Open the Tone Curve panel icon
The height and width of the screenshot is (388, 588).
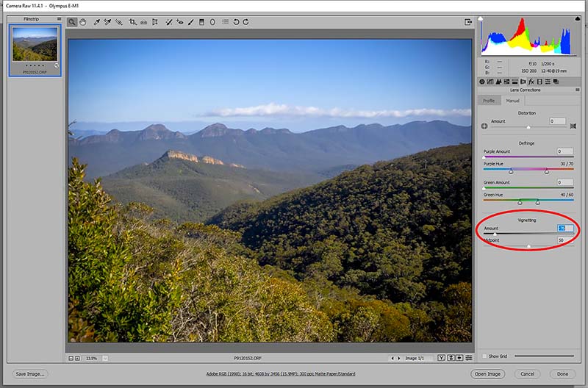coord(490,82)
